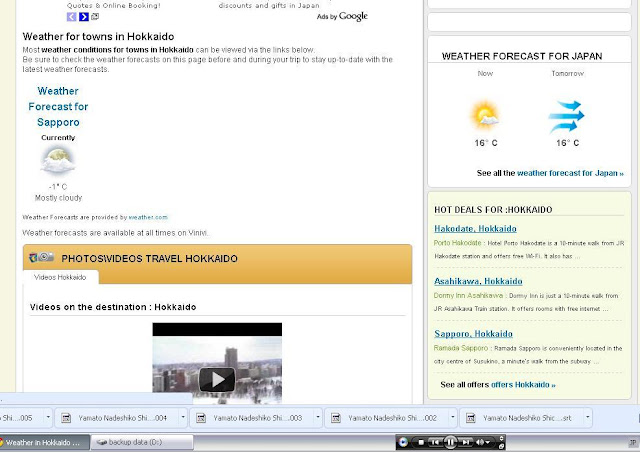Expand options for download ...005
The height and width of the screenshot is (453, 640).
click(x=48, y=417)
